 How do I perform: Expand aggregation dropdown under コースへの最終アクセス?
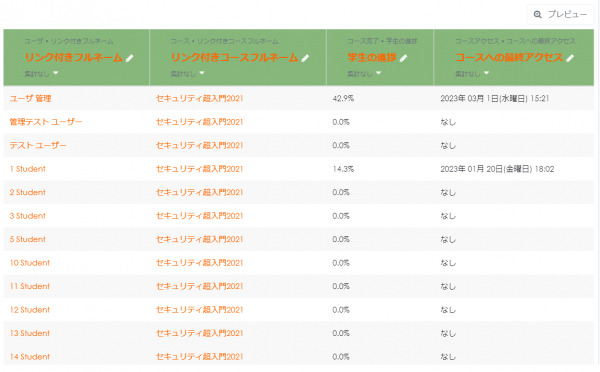click(472, 73)
